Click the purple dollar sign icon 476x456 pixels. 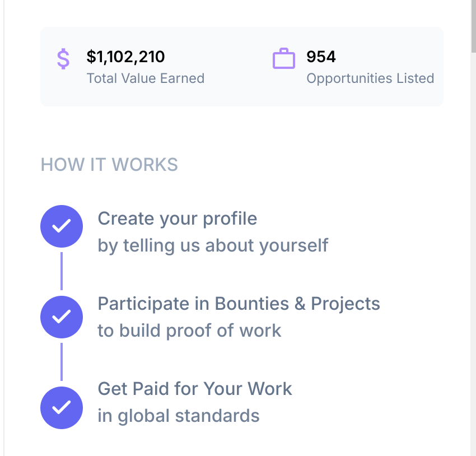click(x=63, y=59)
